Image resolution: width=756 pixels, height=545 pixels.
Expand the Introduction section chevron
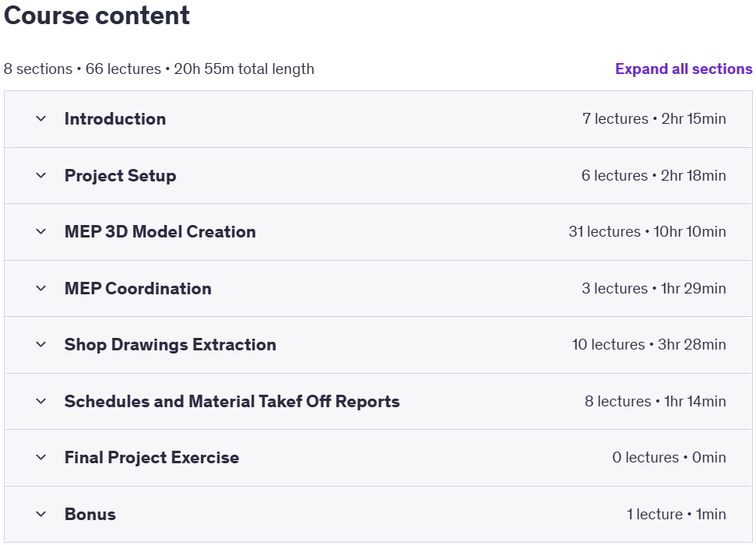click(x=41, y=118)
